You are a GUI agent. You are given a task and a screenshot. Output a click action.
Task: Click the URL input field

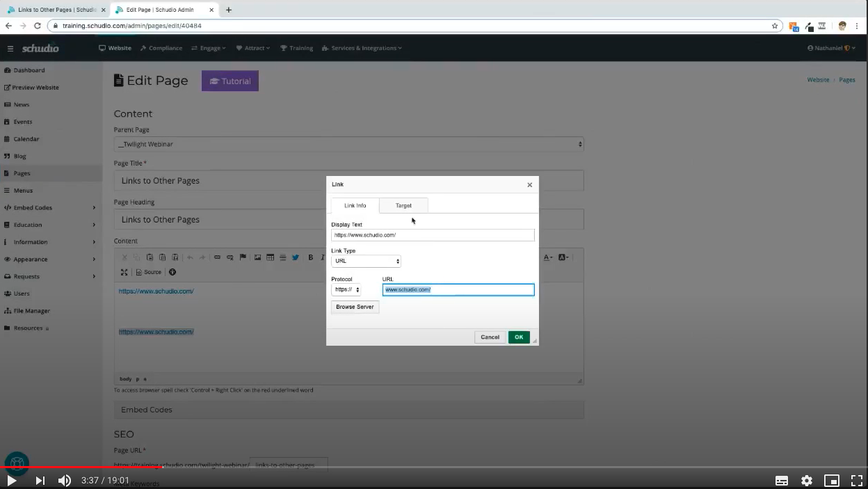[x=458, y=289]
